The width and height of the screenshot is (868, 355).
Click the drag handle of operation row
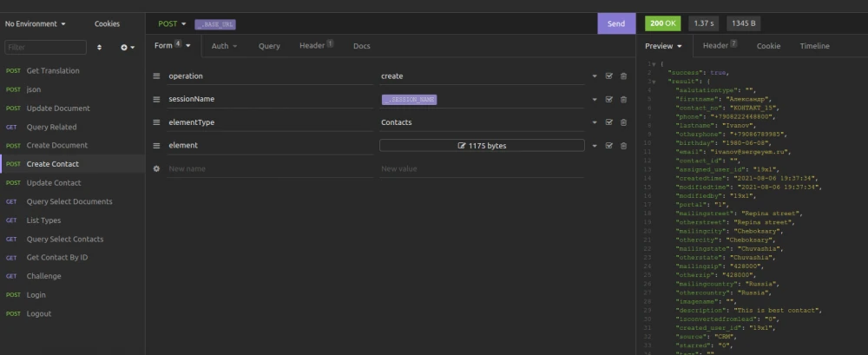click(x=156, y=76)
